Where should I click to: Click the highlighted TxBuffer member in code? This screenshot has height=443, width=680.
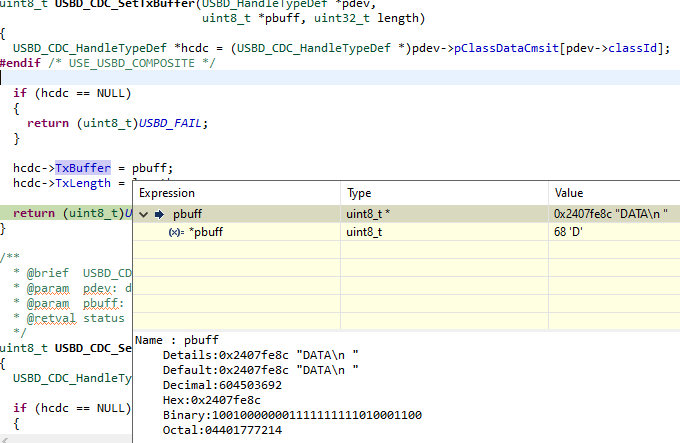83,168
